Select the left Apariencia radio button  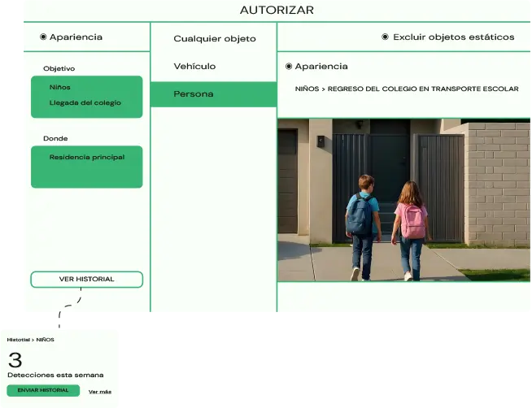click(43, 37)
